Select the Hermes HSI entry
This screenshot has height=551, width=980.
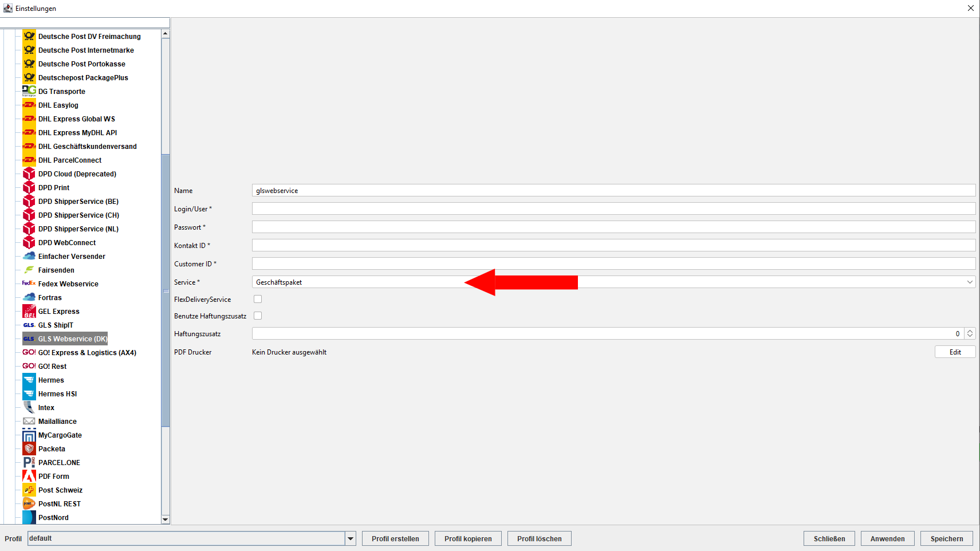coord(57,393)
